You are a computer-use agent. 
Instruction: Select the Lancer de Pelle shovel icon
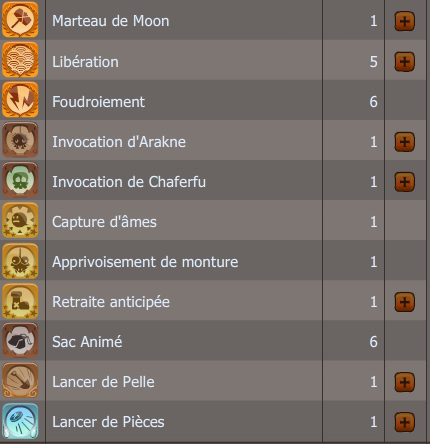point(20,381)
